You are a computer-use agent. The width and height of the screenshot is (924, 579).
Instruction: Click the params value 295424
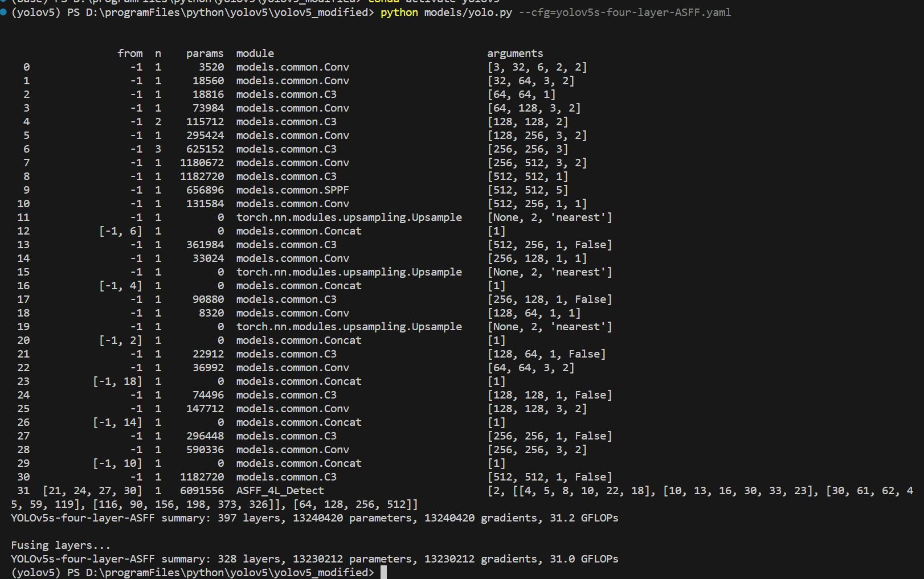coord(205,135)
